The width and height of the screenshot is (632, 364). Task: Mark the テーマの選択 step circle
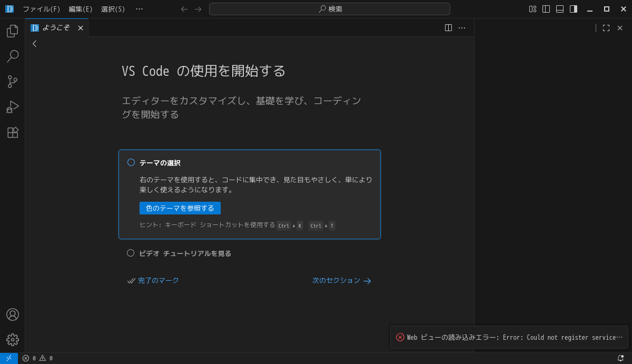[131, 162]
